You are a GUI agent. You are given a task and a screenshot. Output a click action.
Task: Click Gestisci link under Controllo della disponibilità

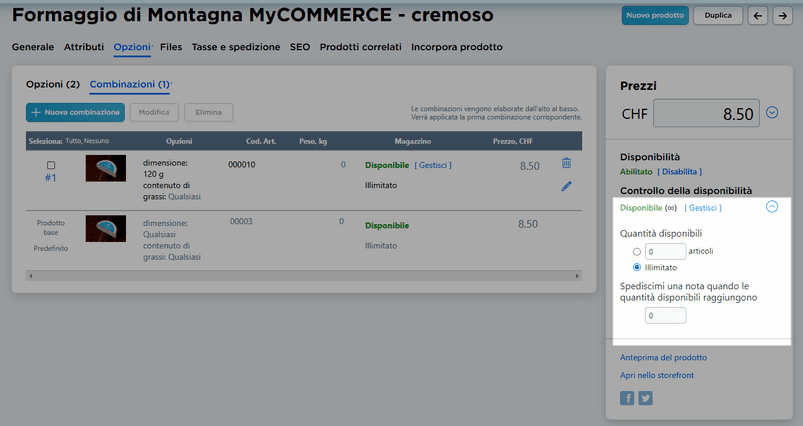pos(703,208)
